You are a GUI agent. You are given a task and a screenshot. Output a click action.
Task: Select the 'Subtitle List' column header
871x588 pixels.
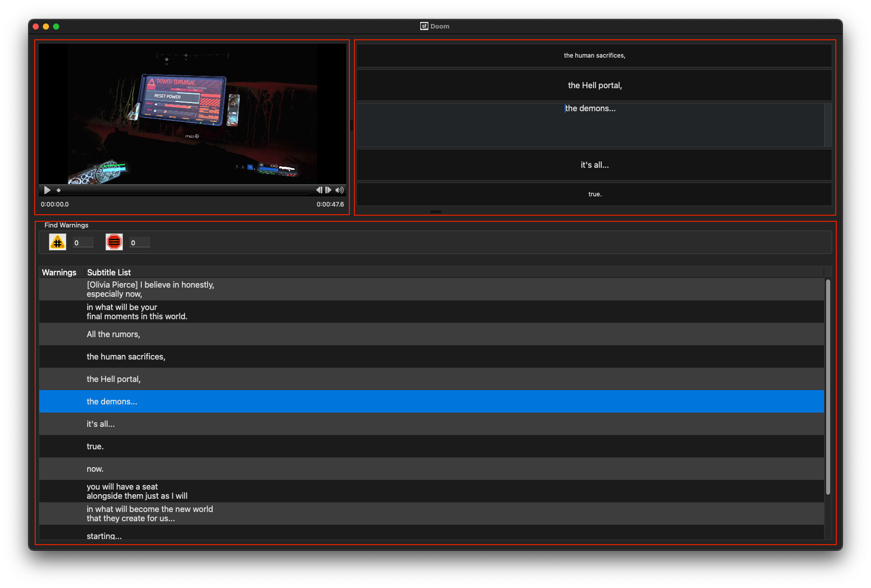(x=109, y=272)
